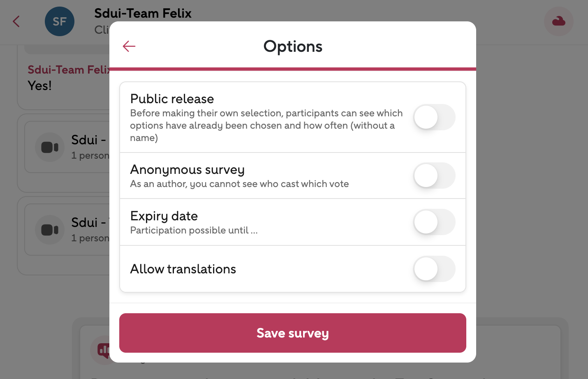This screenshot has height=379, width=588.
Task: Click "As an author" anonymous survey description
Action: coord(239,184)
